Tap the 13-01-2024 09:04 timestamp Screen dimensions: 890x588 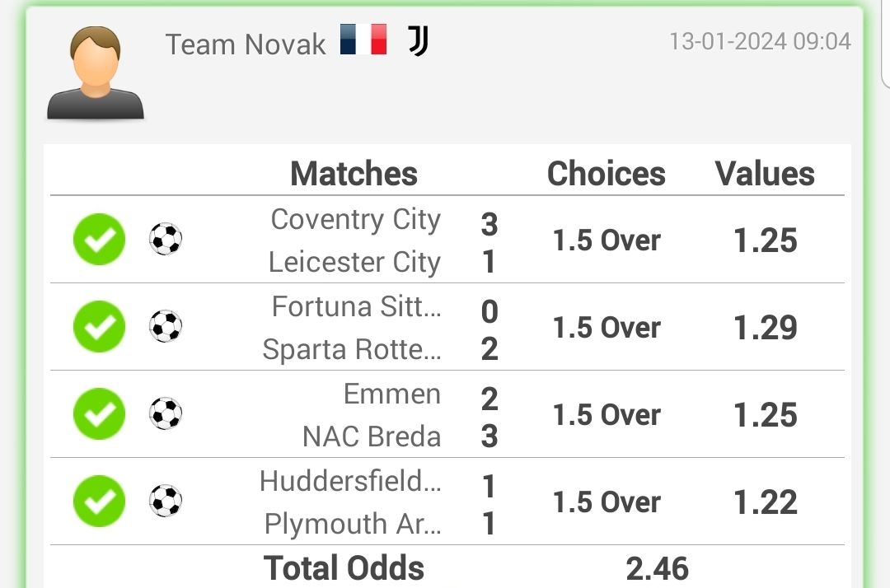pos(760,41)
